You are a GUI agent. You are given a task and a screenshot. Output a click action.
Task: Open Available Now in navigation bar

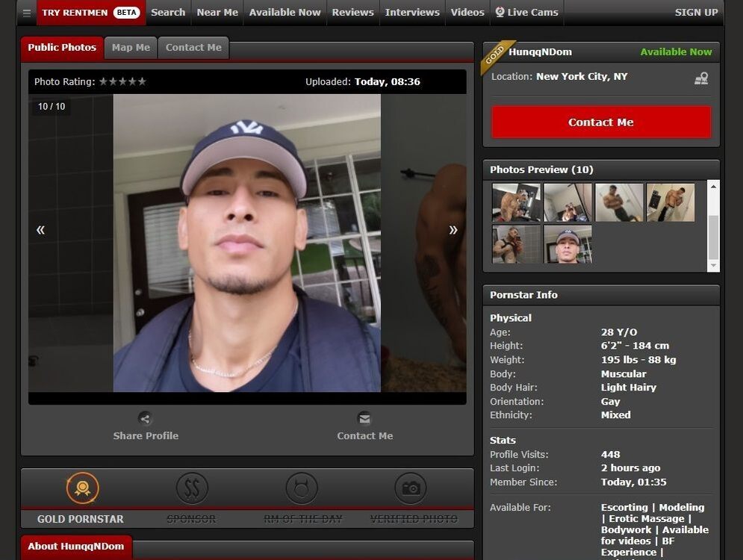(285, 13)
